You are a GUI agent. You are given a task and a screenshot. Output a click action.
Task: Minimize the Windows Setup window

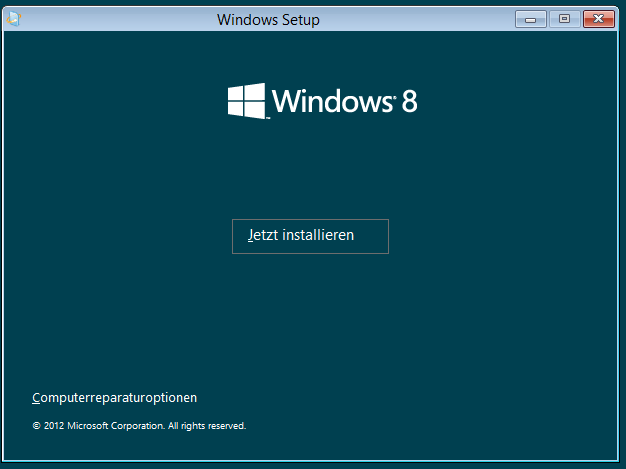[531, 19]
